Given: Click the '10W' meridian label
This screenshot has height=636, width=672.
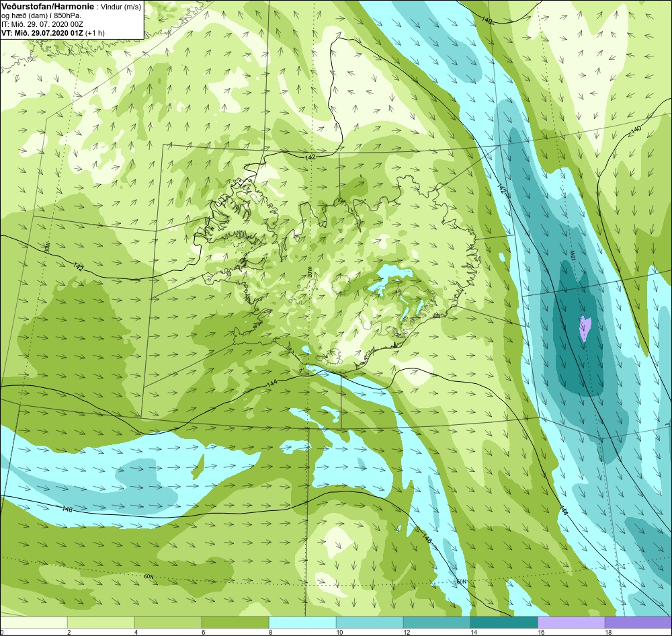Looking at the screenshot, I should point(572,255).
